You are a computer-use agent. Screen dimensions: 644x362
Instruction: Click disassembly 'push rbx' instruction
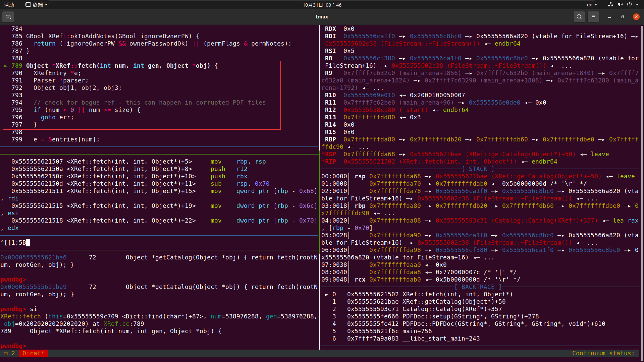pos(229,176)
